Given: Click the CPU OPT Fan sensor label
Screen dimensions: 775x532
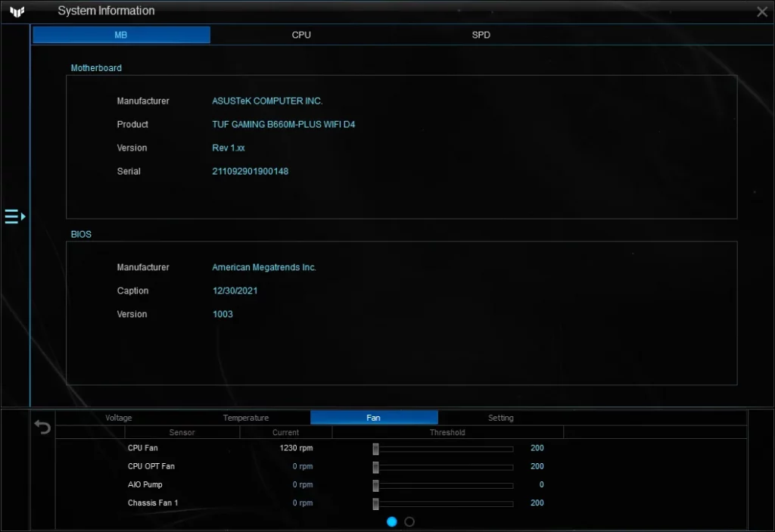Looking at the screenshot, I should [151, 466].
